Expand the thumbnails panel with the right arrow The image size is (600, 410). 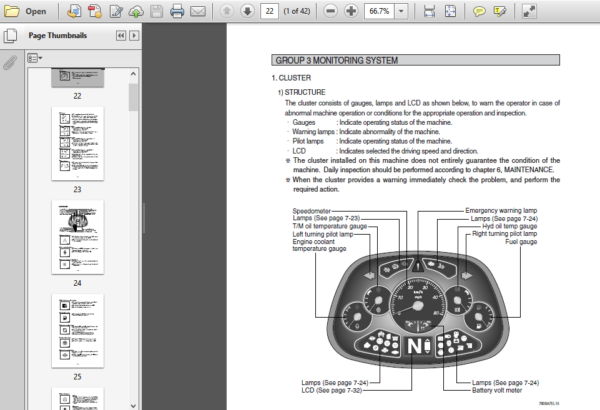[x=134, y=36]
